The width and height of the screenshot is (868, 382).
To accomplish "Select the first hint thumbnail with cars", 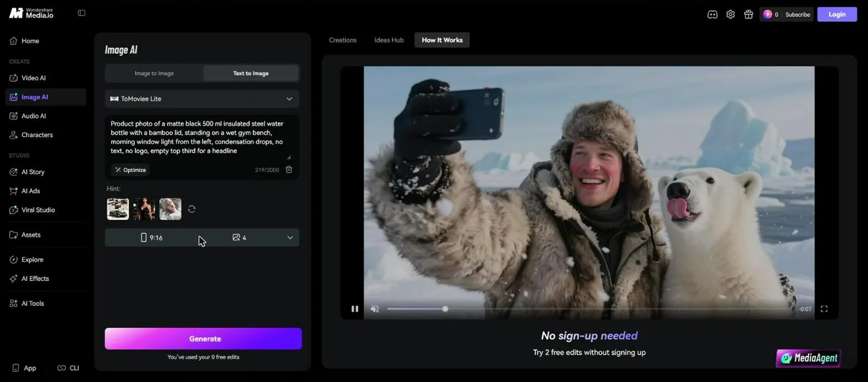I will (x=118, y=209).
